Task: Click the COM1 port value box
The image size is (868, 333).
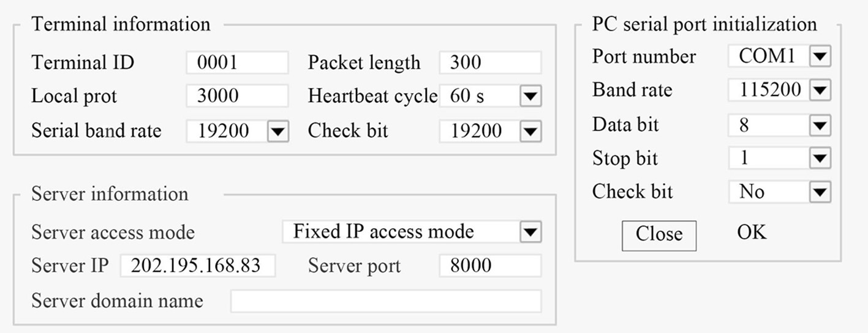Action: pos(768,57)
